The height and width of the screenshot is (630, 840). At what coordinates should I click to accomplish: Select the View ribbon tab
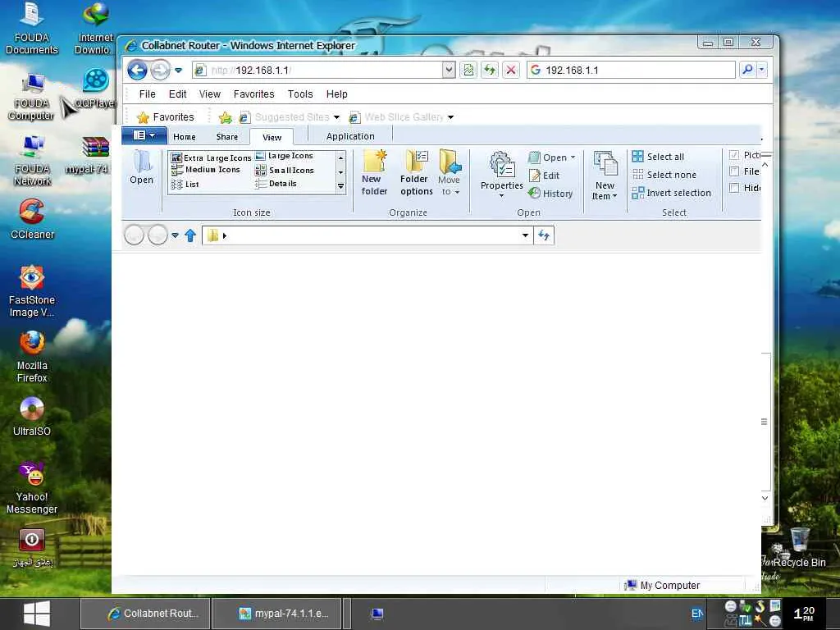(272, 137)
